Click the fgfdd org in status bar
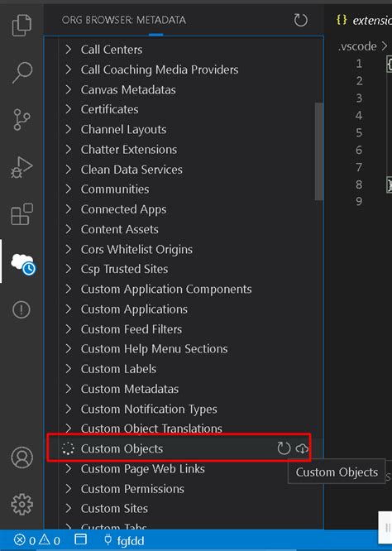The image size is (392, 551). 124,540
